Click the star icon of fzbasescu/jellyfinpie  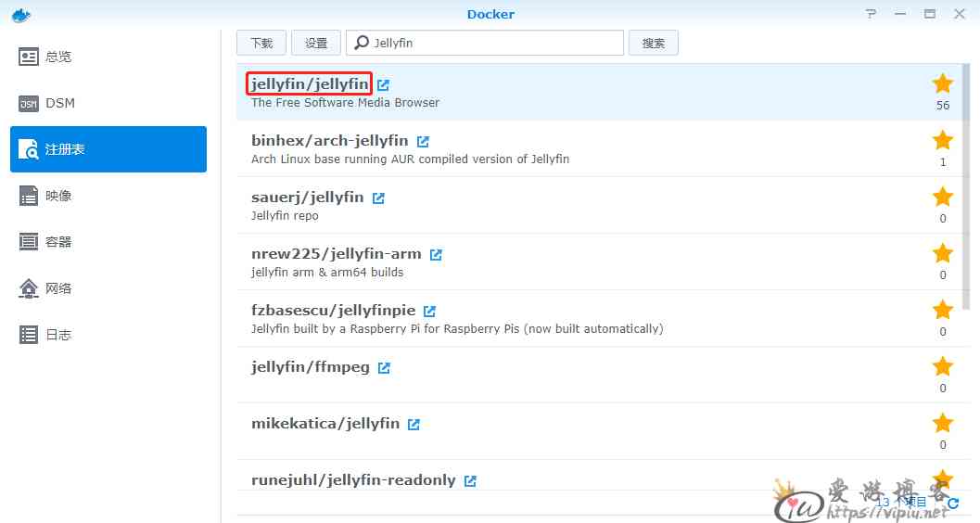[x=943, y=310]
